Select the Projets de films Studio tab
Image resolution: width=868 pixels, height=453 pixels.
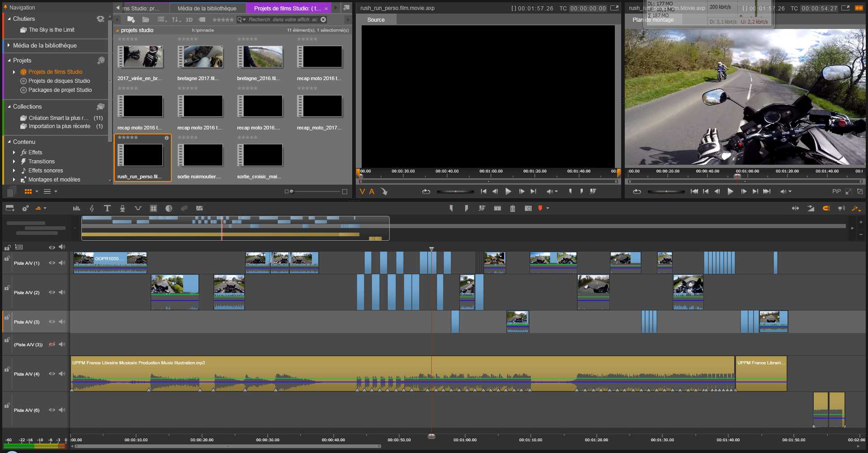coord(288,8)
